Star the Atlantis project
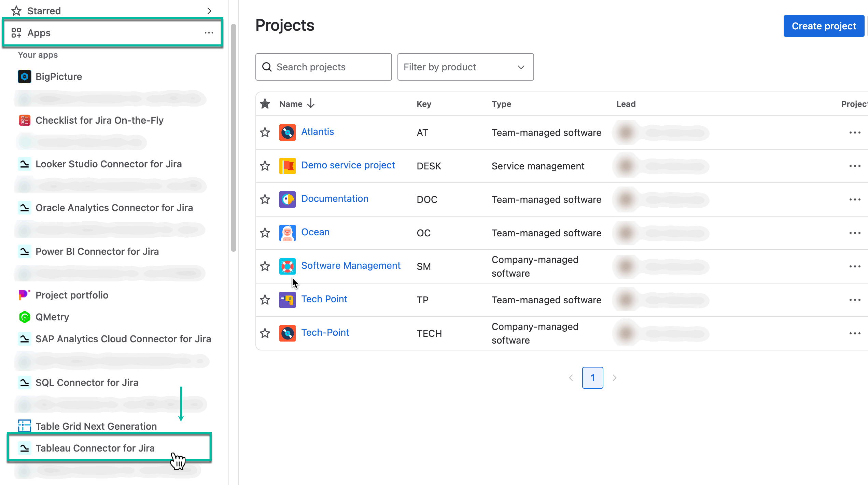 (265, 133)
